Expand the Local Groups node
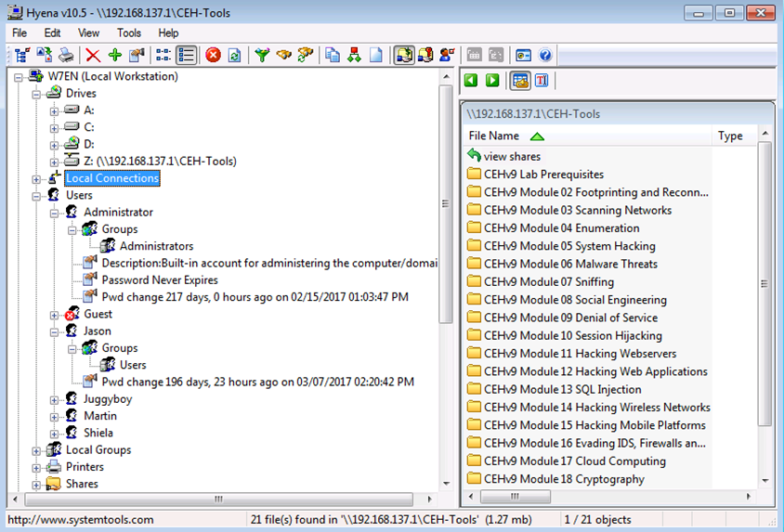Screen dimensions: 784x532 36,451
